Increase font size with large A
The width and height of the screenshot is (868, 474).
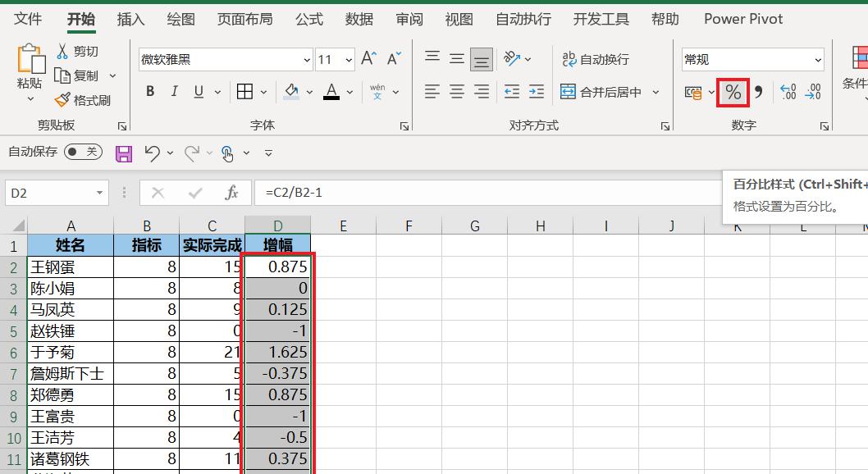(x=368, y=58)
